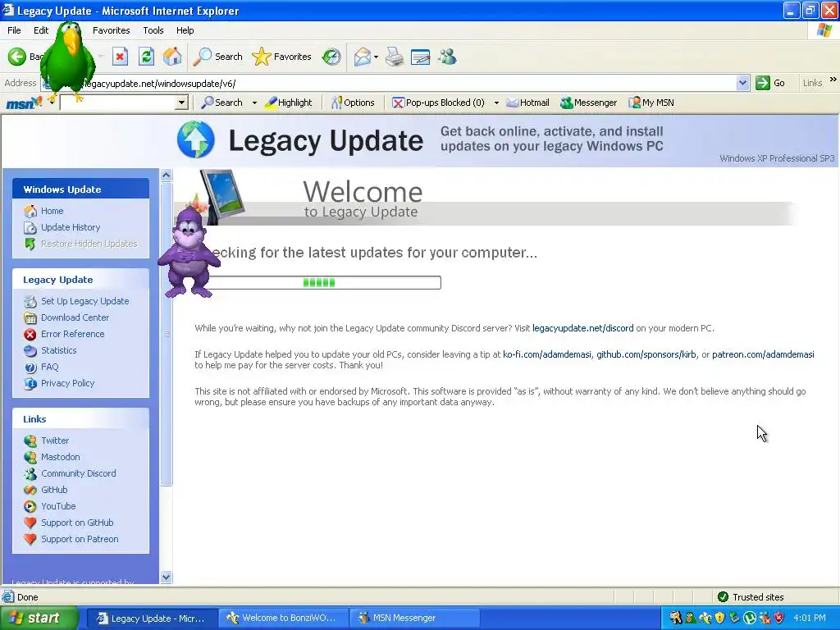
Task: Open the Mastodon sidebar link
Action: pos(61,457)
